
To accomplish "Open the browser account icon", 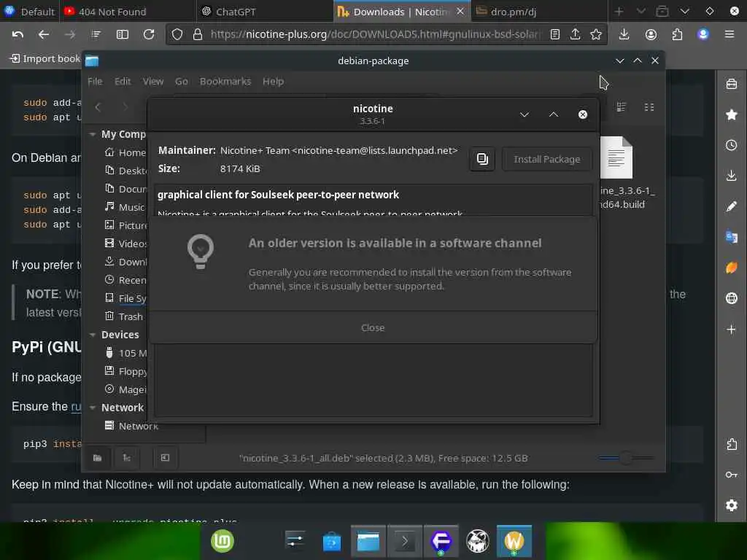I will [x=651, y=34].
